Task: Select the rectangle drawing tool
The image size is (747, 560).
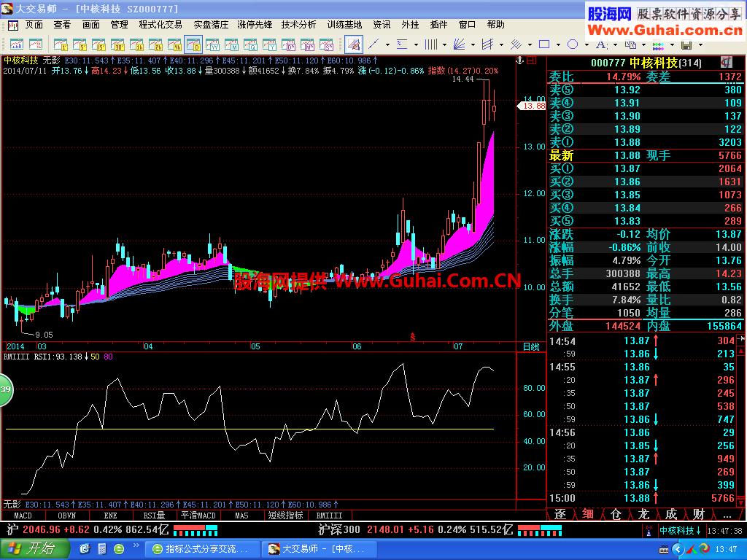Action: point(544,44)
